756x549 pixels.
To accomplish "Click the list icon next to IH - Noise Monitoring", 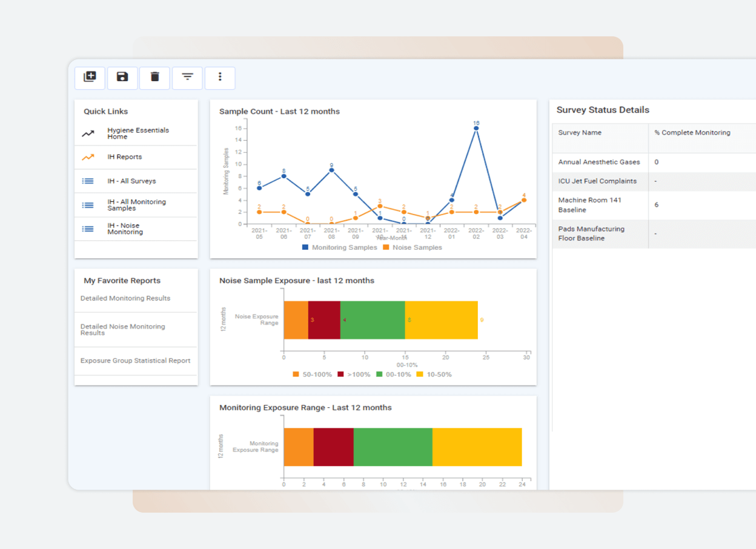I will click(88, 228).
